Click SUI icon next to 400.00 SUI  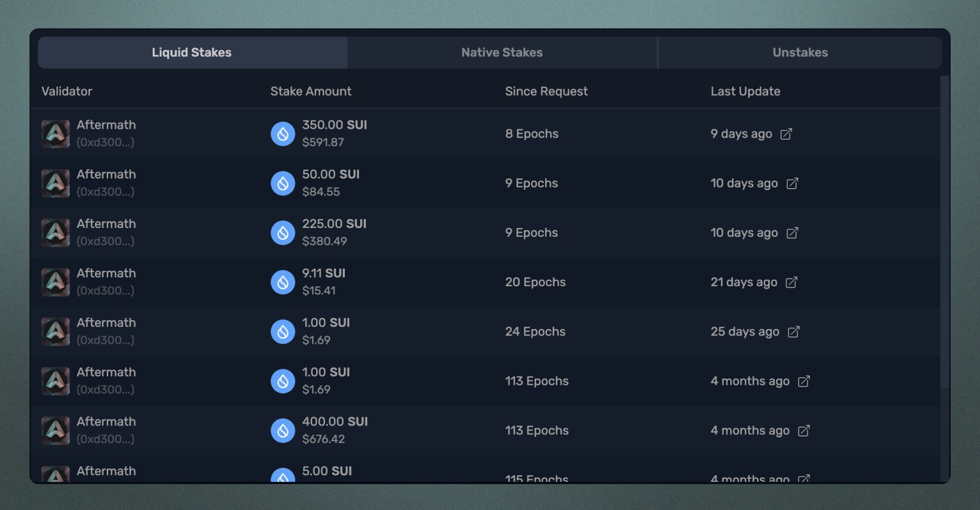tap(283, 431)
